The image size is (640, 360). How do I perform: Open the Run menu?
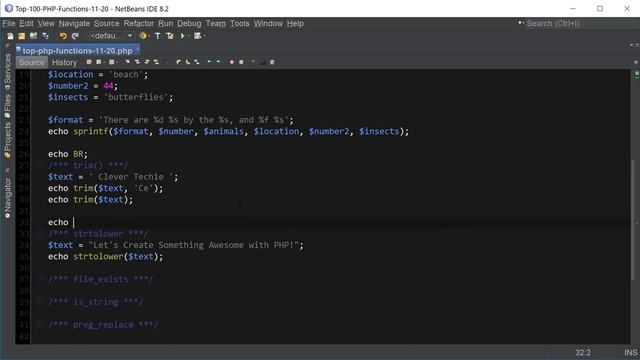click(x=165, y=24)
